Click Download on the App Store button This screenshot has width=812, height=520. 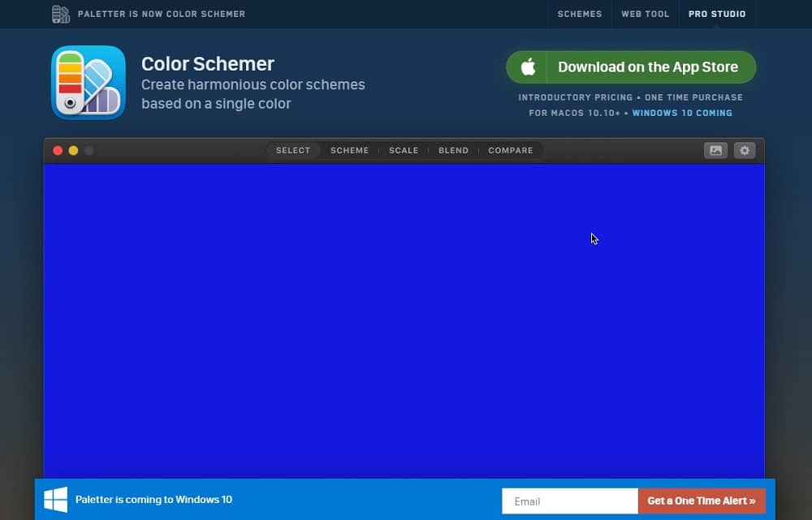[631, 67]
